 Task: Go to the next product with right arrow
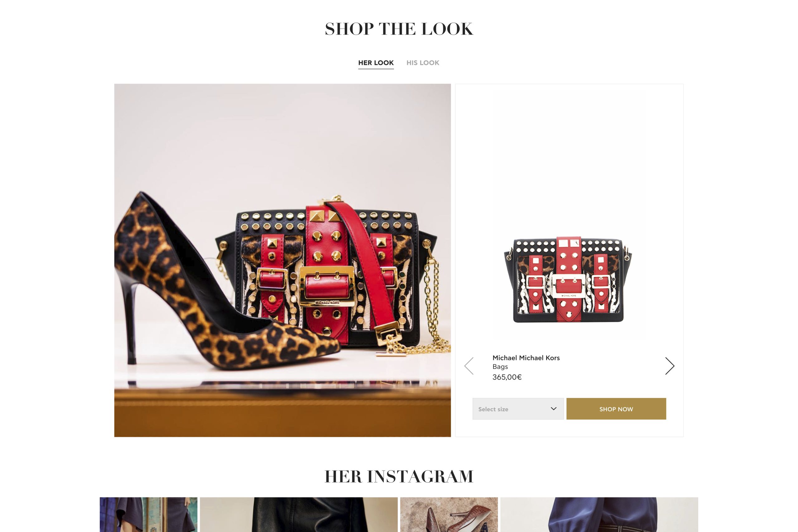669,366
